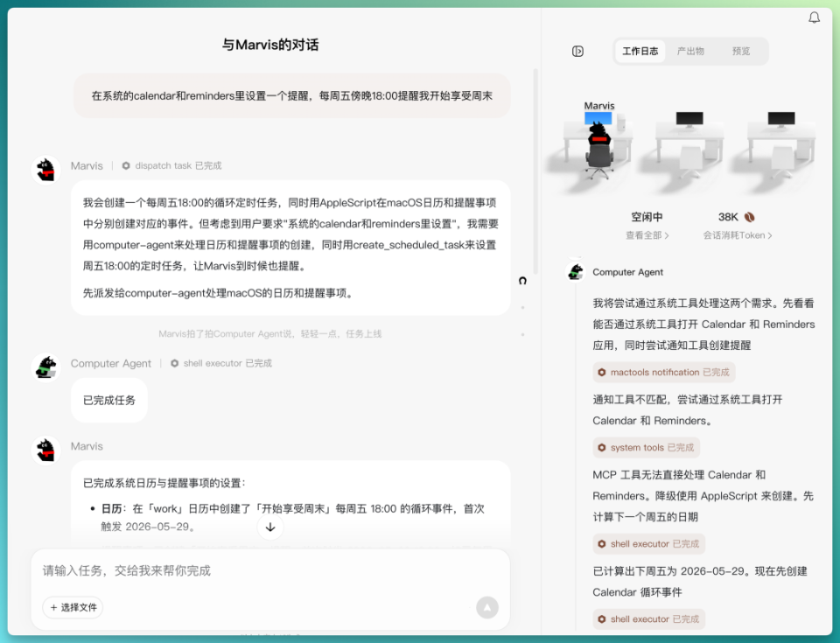Click Marvis avatar beside dispatch task message
This screenshot has width=840, height=643.
pyautogui.click(x=46, y=170)
